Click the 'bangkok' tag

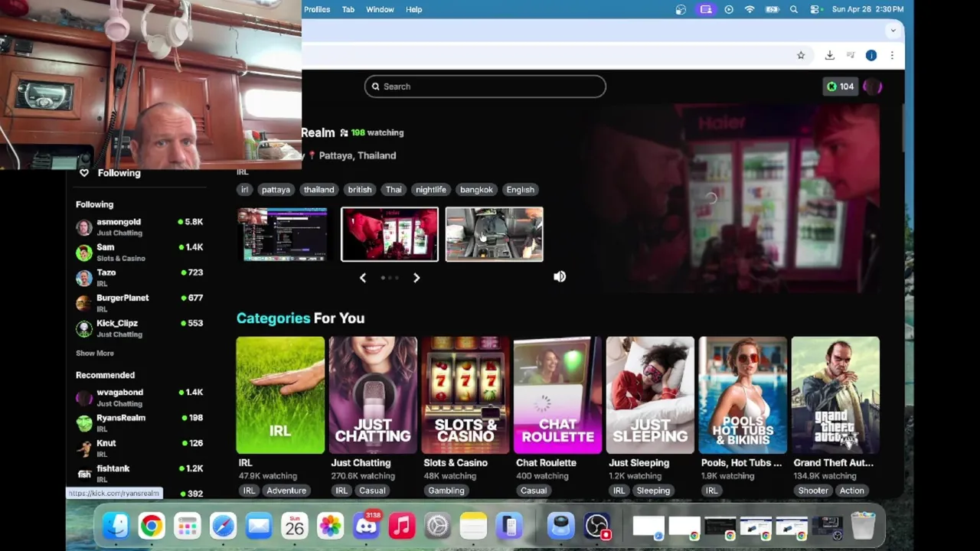pos(476,190)
